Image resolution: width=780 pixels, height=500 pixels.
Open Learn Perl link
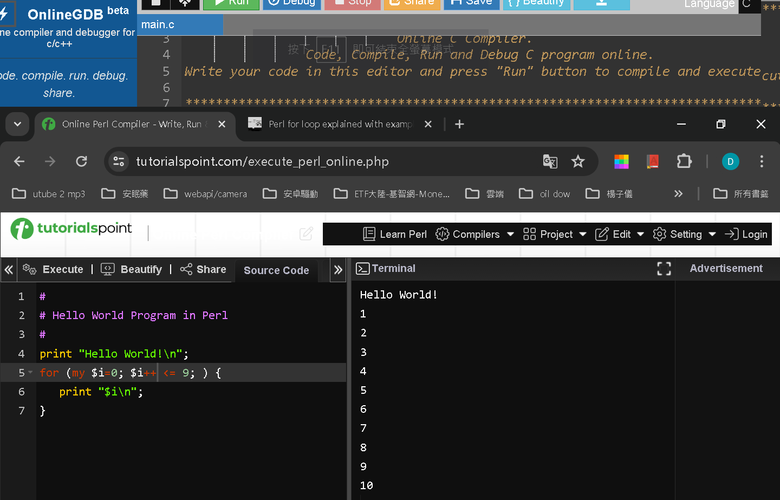click(395, 234)
